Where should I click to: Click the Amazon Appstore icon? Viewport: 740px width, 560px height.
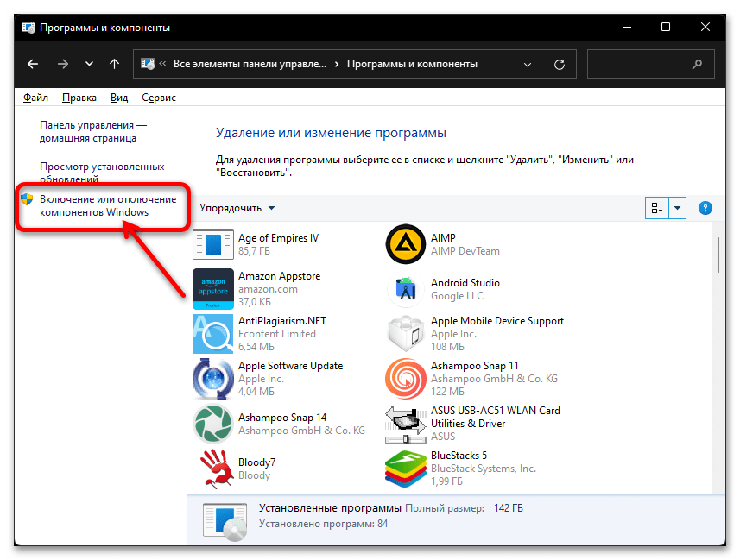tap(212, 290)
